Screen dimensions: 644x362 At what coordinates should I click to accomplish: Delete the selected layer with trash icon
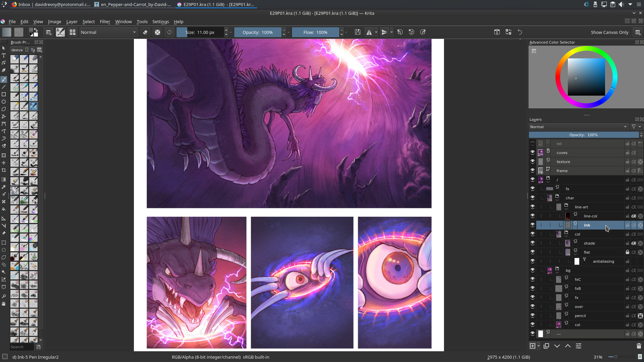639,346
